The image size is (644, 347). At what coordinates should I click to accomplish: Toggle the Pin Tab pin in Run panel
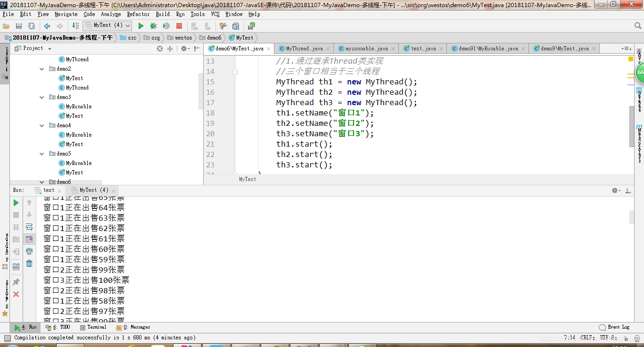[16, 282]
